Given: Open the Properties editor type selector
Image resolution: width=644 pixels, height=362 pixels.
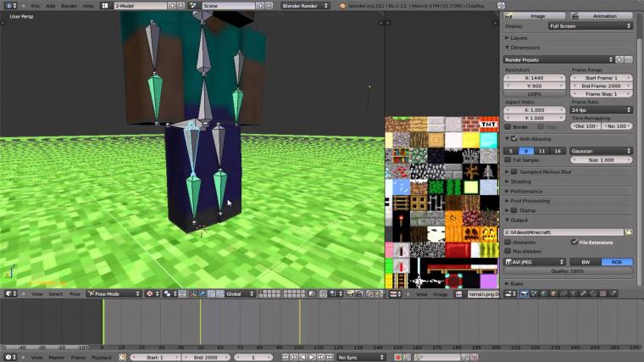Looking at the screenshot, I should [510, 294].
